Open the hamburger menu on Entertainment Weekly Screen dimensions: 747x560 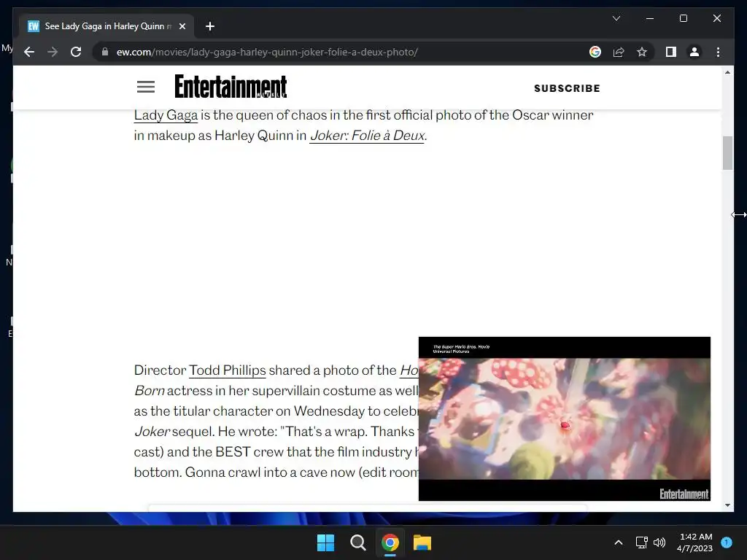146,87
